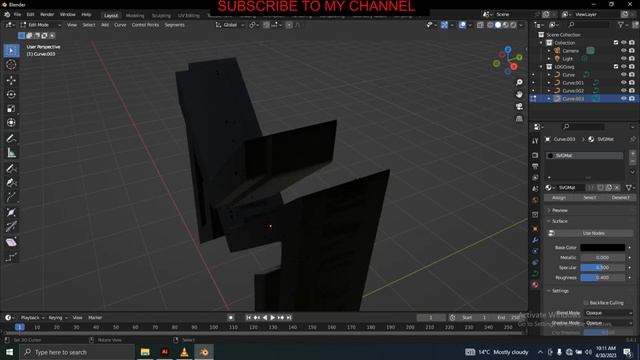This screenshot has height=360, width=640.
Task: Open the Shadow Mode dropdown
Action: tap(608, 323)
